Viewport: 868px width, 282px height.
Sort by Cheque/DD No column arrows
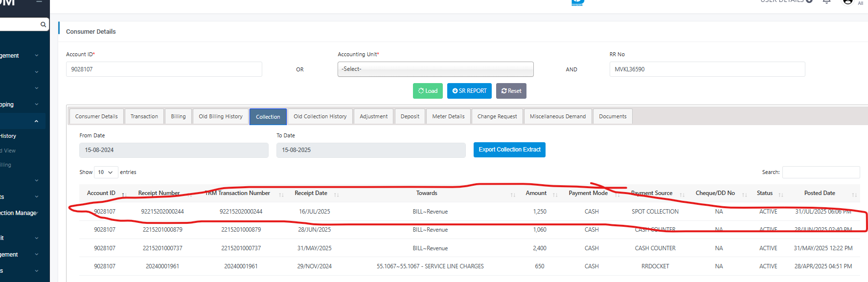(x=744, y=195)
